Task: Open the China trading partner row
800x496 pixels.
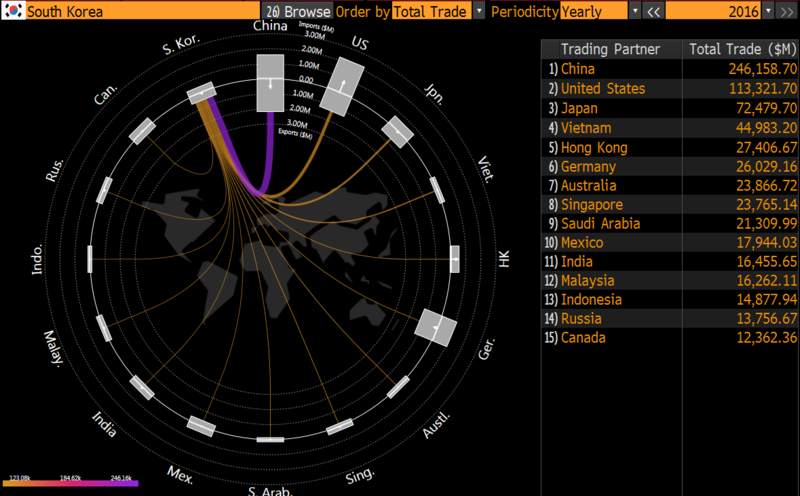Action: [x=670, y=69]
